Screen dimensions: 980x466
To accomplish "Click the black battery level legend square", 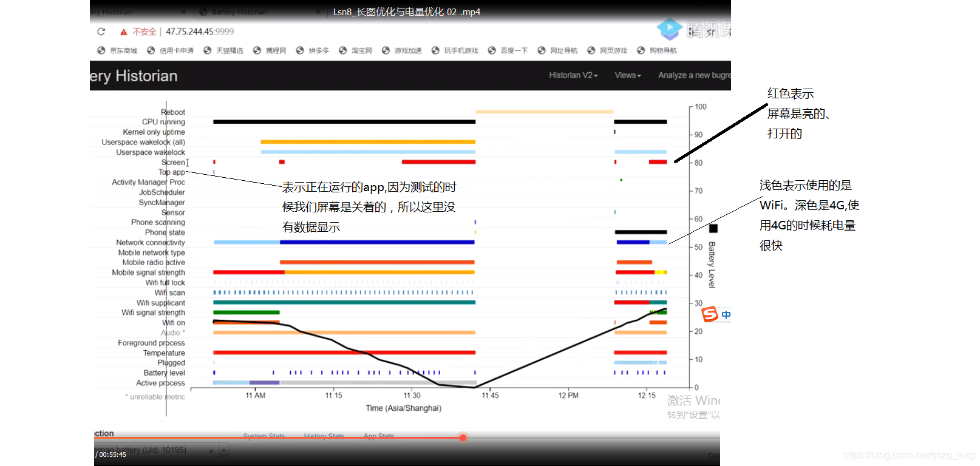I will (713, 228).
